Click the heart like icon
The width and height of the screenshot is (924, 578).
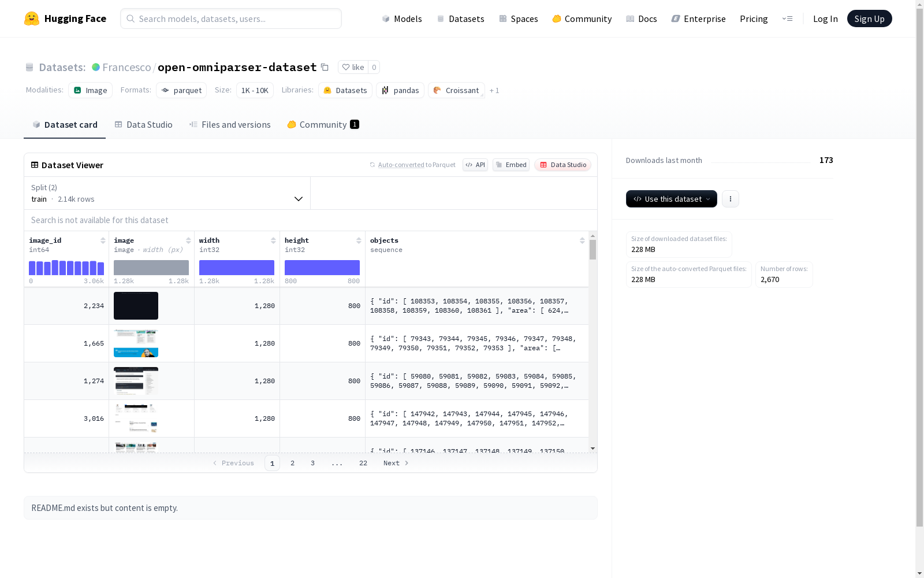point(346,67)
